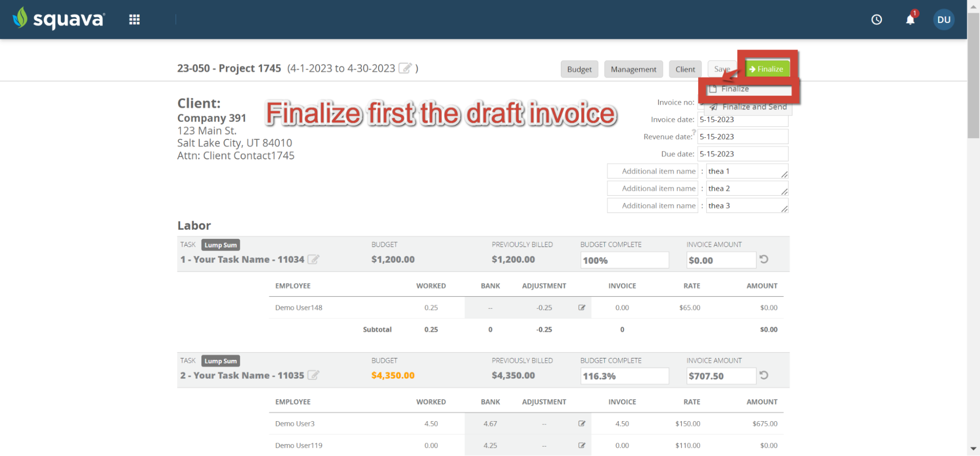This screenshot has width=980, height=456.
Task: Edit first Additional item name field
Action: tap(653, 171)
